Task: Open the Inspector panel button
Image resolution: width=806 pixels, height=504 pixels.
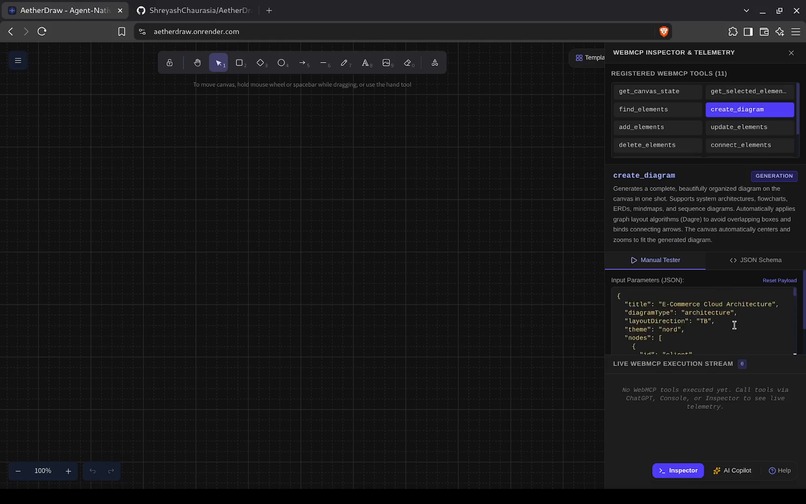Action: (x=677, y=471)
